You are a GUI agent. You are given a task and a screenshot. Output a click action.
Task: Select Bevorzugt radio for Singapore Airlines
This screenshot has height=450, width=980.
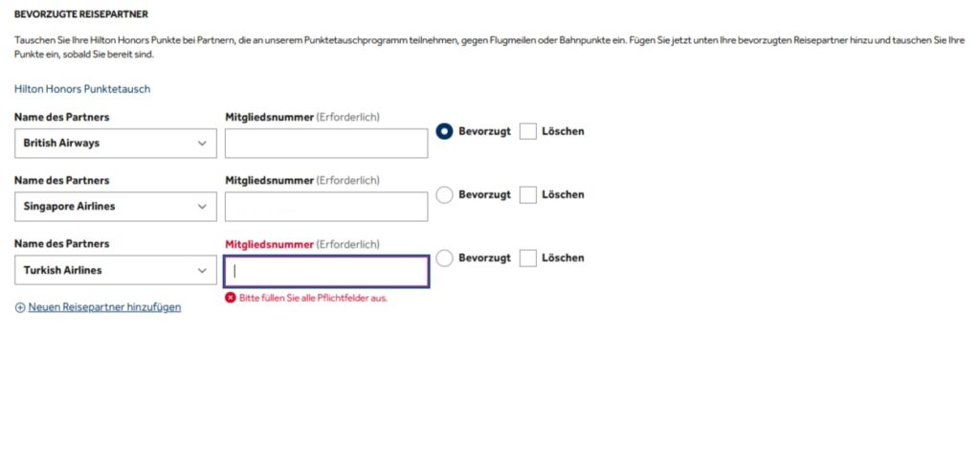444,194
